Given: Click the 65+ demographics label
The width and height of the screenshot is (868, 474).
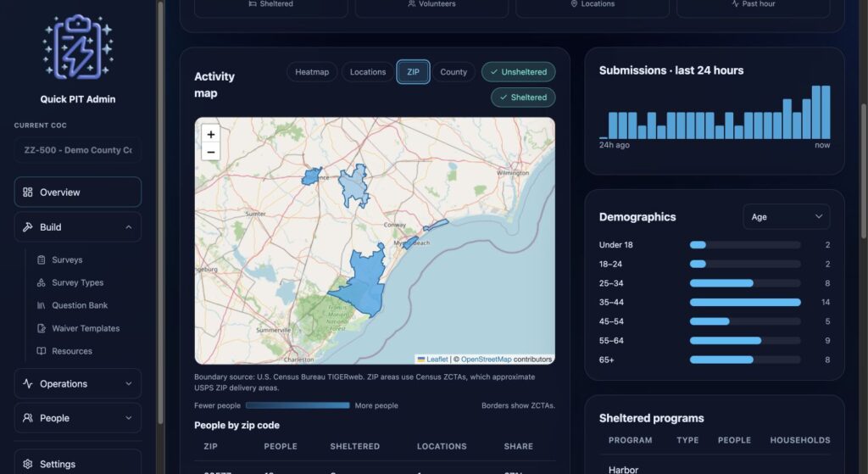Looking at the screenshot, I should [606, 360].
